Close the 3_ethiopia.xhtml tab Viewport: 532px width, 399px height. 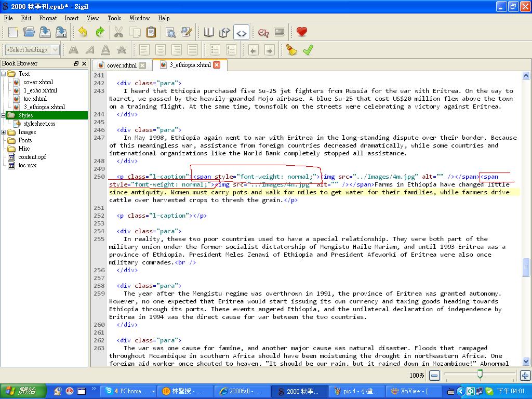pos(217,65)
